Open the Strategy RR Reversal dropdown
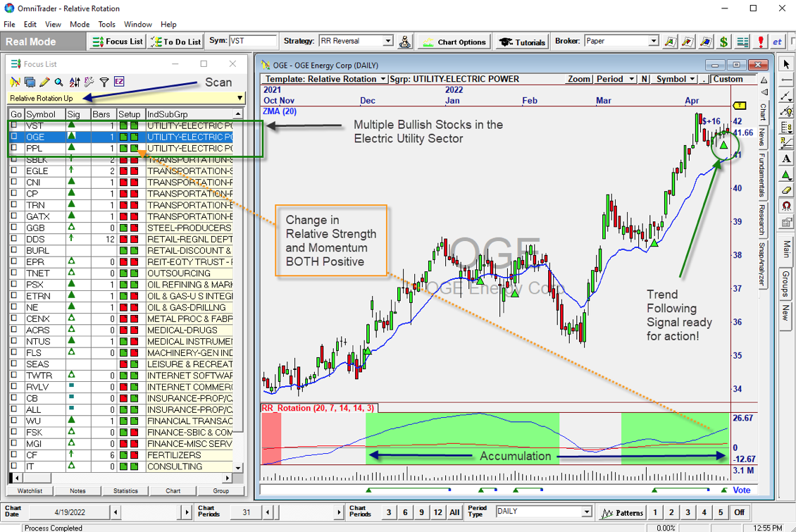Viewport: 796px width, 532px height. tap(388, 41)
